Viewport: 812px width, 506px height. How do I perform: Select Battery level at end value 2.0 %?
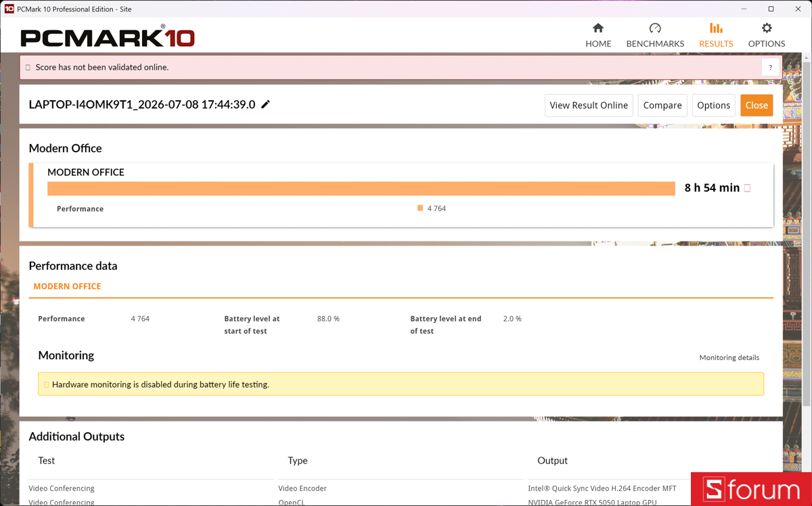(x=512, y=319)
